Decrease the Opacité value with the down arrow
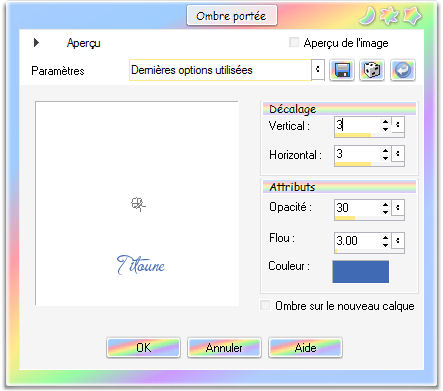Viewport: 443px width, 391px height. click(385, 212)
